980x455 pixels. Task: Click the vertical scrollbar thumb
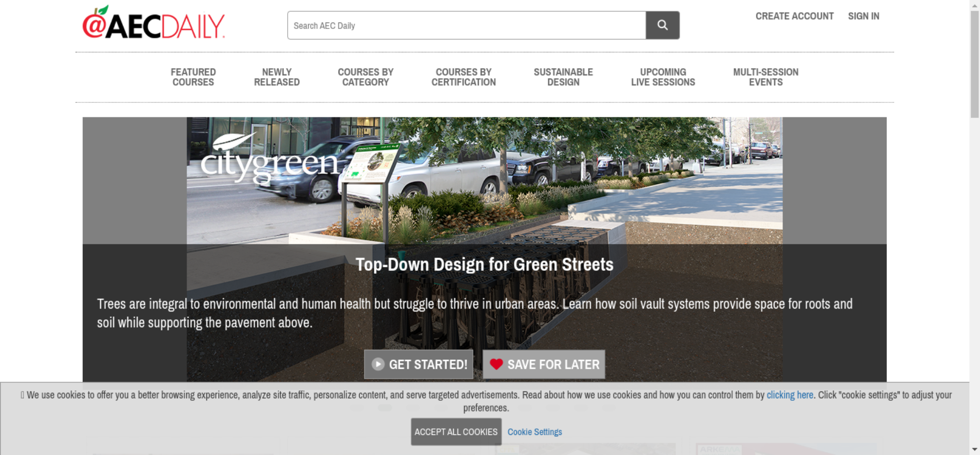click(975, 64)
